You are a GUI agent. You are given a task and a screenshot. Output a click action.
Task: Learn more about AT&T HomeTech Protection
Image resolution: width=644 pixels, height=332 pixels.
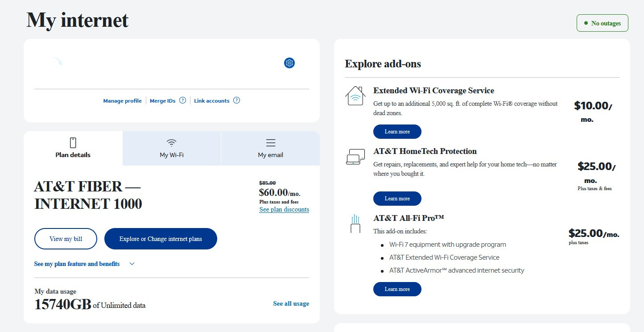point(397,199)
